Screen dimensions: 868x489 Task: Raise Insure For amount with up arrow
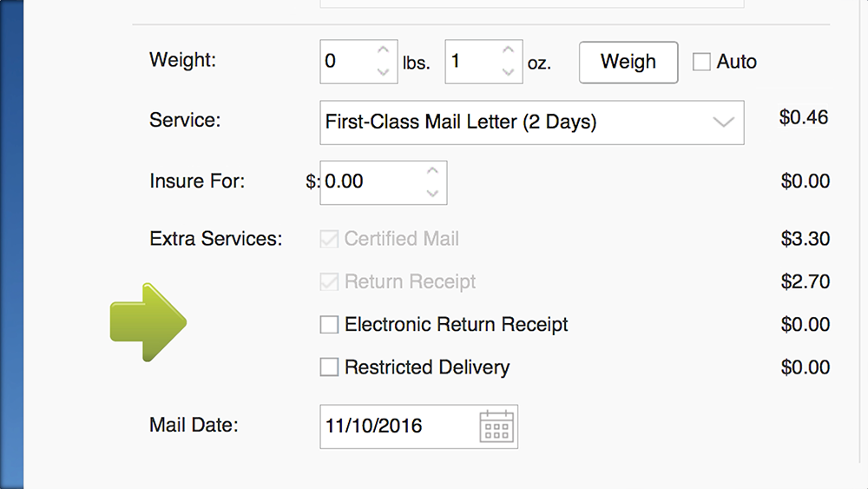click(433, 171)
